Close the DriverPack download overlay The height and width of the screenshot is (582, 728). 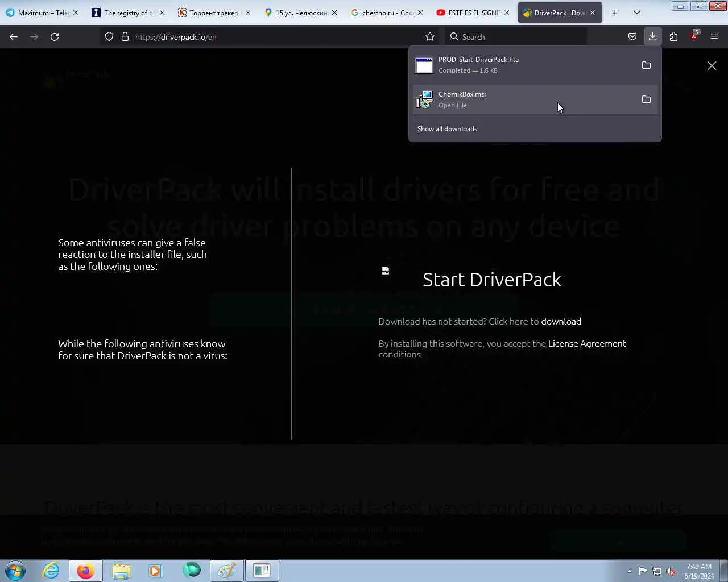[712, 66]
